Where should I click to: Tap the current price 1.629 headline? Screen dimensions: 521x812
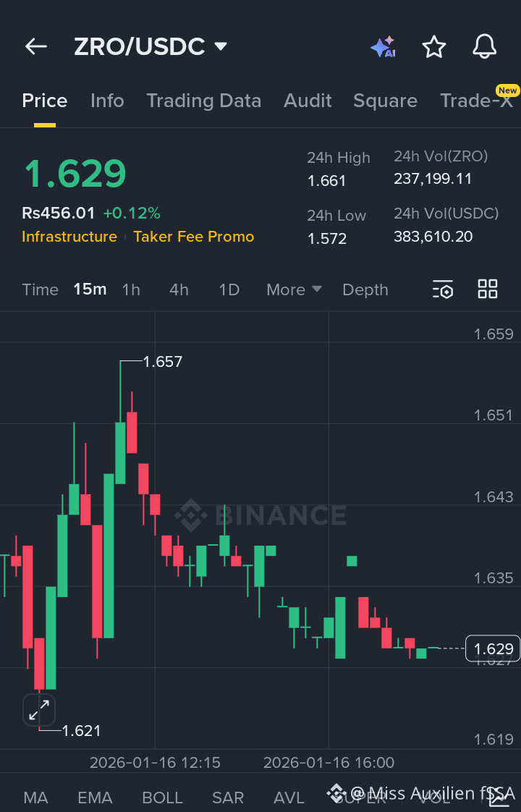75,173
